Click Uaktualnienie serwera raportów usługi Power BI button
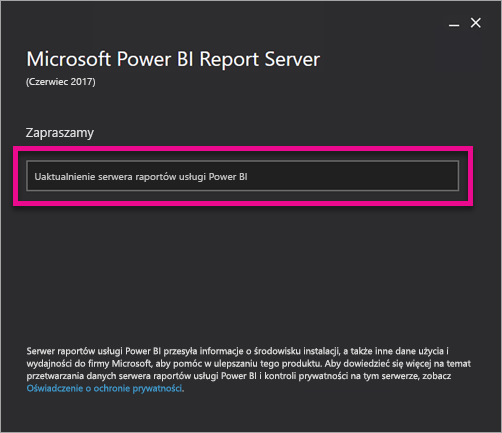Viewport: 502px width, 433px height. [242, 176]
